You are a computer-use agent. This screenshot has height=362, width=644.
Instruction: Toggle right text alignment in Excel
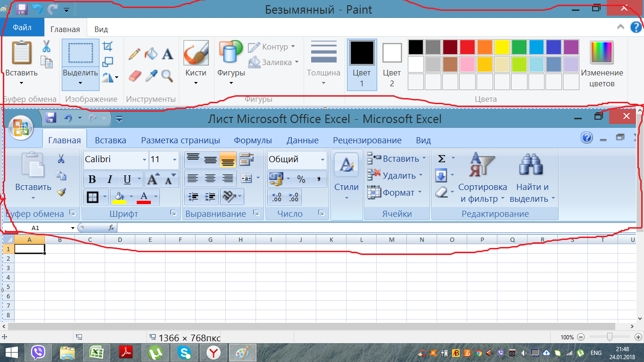tap(228, 178)
